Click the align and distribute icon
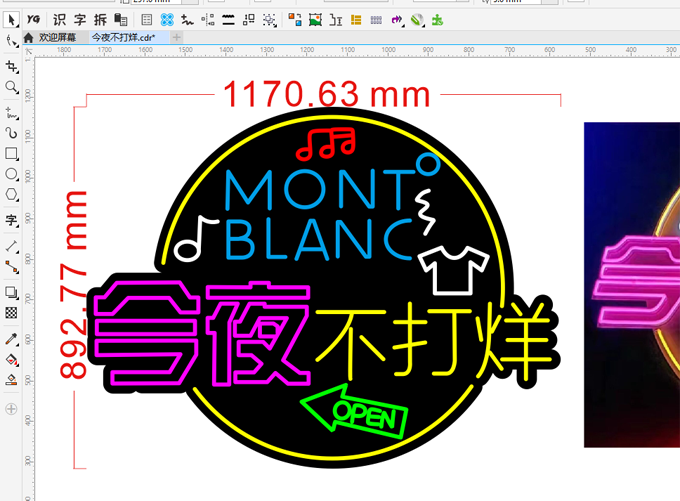 click(x=208, y=20)
